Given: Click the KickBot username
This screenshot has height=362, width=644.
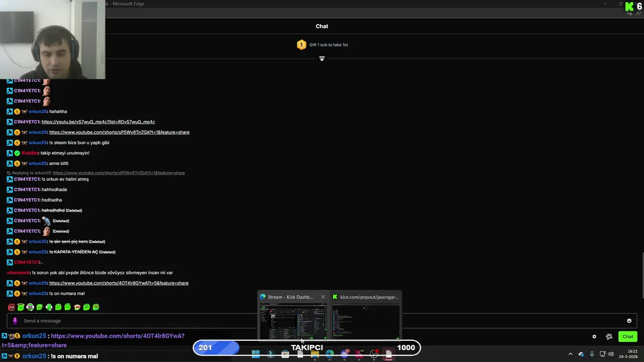Looking at the screenshot, I should [30, 153].
